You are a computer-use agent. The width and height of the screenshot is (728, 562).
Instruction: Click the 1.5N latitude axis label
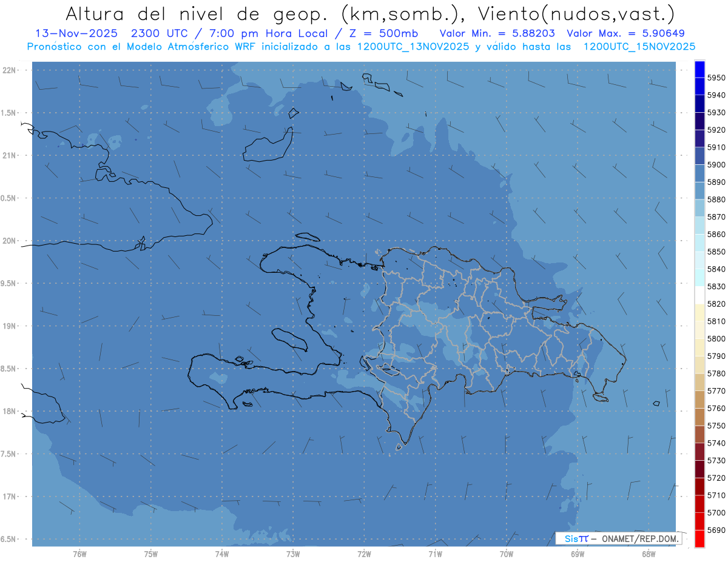click(x=8, y=113)
